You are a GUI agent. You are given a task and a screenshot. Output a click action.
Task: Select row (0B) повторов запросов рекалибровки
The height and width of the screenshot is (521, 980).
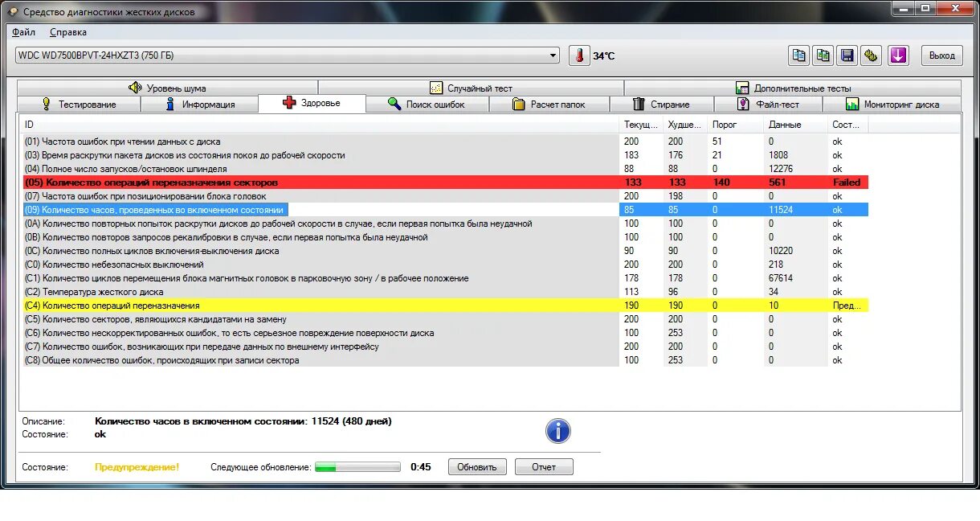tap(445, 237)
